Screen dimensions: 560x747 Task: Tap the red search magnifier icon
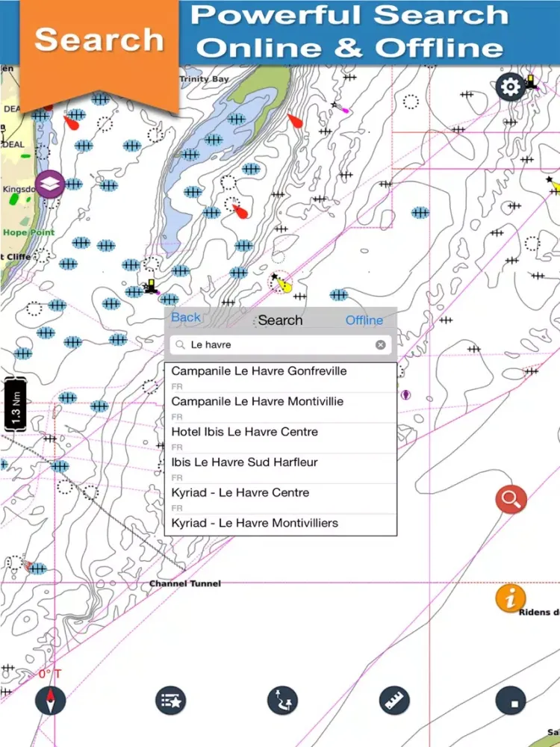coord(511,500)
